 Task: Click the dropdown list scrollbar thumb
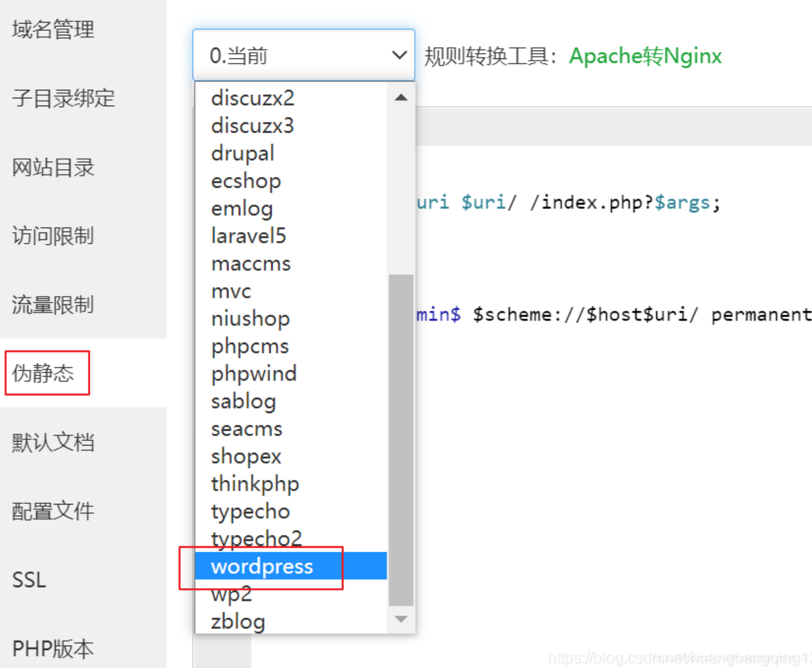pyautogui.click(x=401, y=440)
